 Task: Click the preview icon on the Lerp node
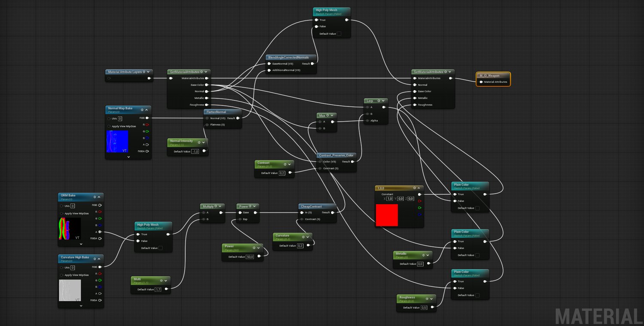pos(378,101)
